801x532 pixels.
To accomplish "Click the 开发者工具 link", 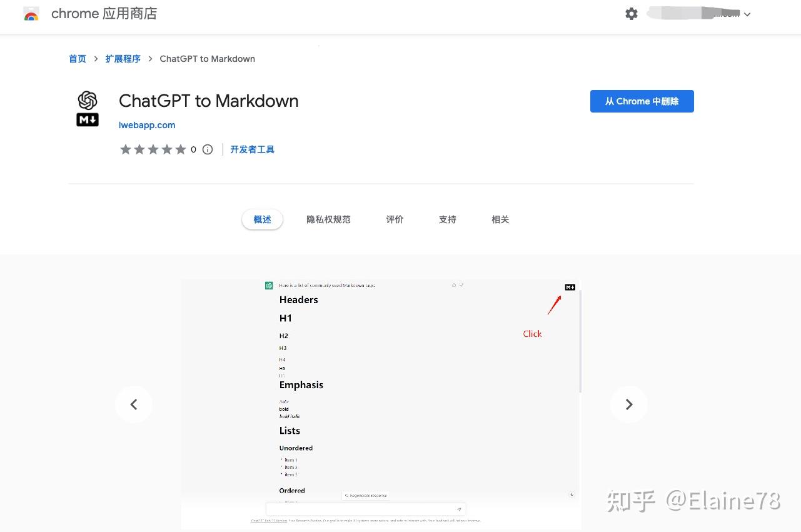I will click(x=252, y=149).
